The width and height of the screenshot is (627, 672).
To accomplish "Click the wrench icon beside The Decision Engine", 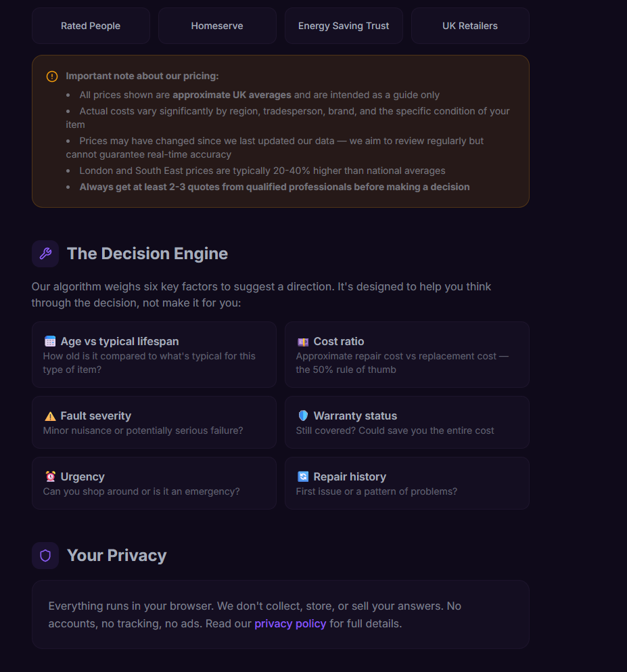I will tap(45, 254).
